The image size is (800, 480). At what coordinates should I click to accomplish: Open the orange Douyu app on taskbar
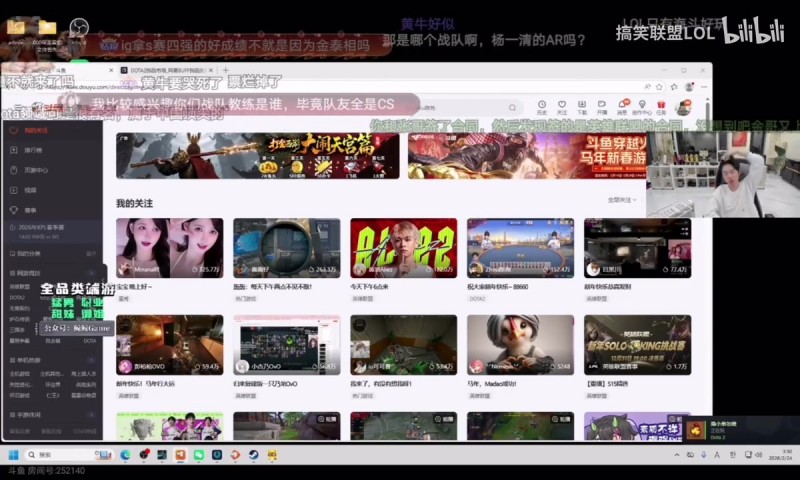[x=180, y=454]
